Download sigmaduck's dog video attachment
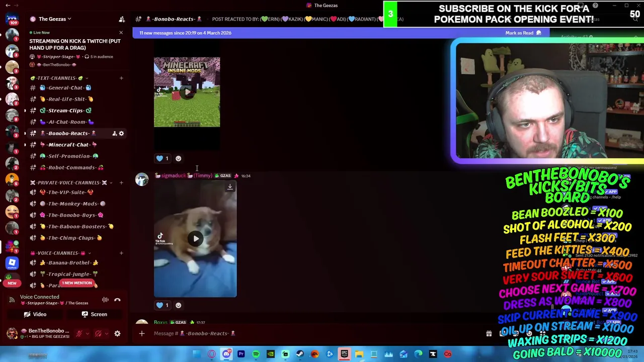This screenshot has width=644, height=362. [x=230, y=187]
